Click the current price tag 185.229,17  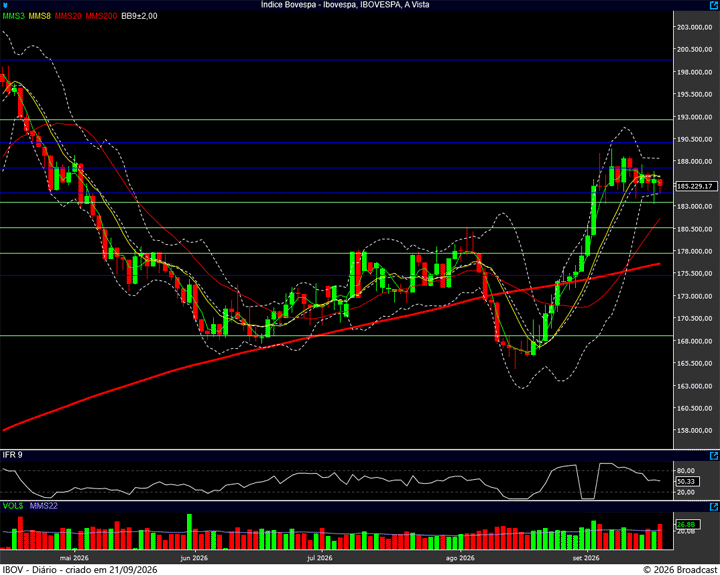[696, 186]
